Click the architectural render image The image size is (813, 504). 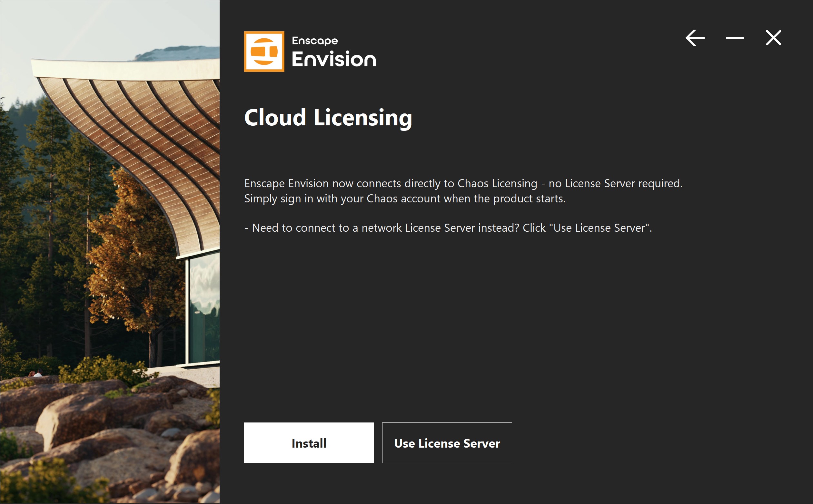pyautogui.click(x=110, y=252)
